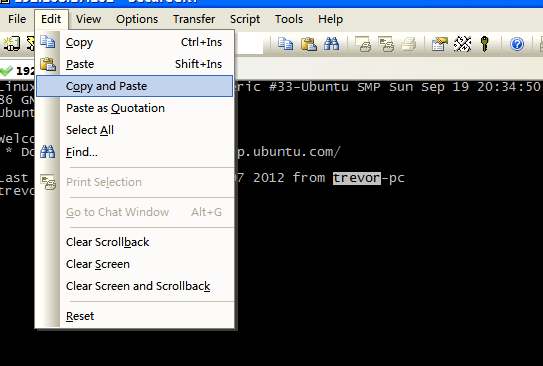Choose Clear Scrollback
Image resolution: width=543 pixels, height=366 pixels.
(x=135, y=242)
